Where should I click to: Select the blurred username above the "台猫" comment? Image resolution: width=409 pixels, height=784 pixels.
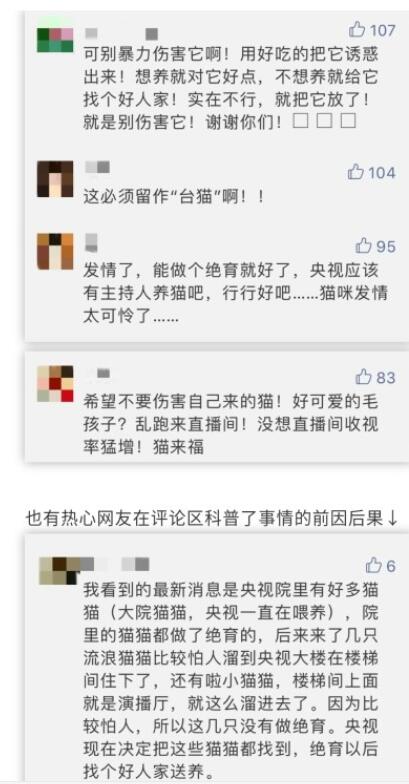point(97,168)
